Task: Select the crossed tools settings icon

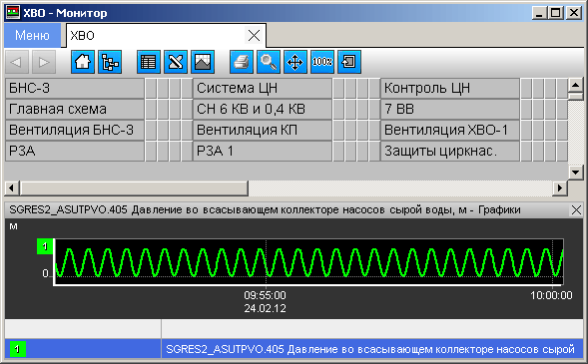Action: click(x=176, y=62)
